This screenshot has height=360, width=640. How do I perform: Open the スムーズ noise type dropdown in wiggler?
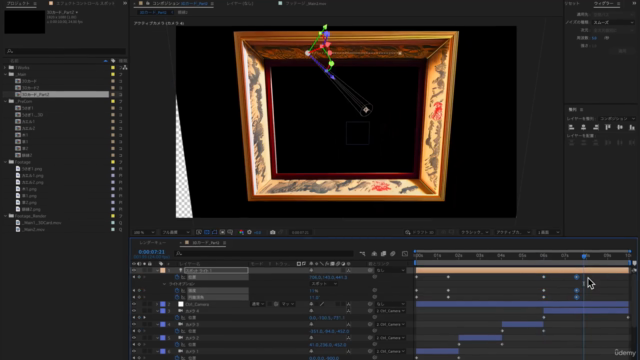coord(613,22)
